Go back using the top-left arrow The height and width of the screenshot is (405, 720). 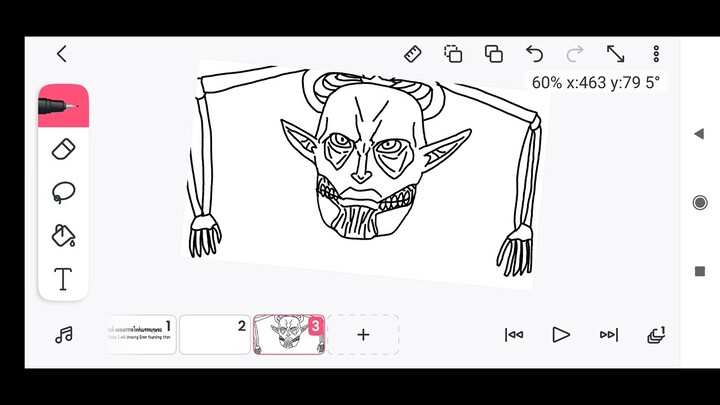[62, 54]
